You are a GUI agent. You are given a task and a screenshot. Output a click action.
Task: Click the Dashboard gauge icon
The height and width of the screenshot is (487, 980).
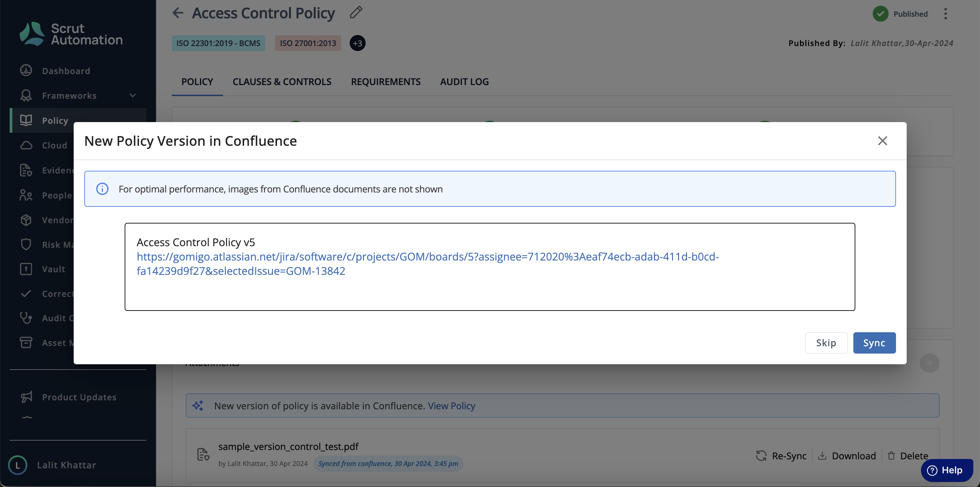(26, 70)
